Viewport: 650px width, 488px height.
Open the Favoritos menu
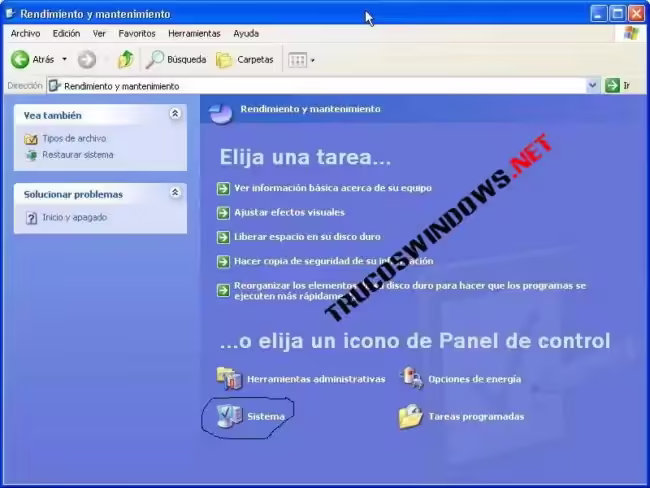137,34
